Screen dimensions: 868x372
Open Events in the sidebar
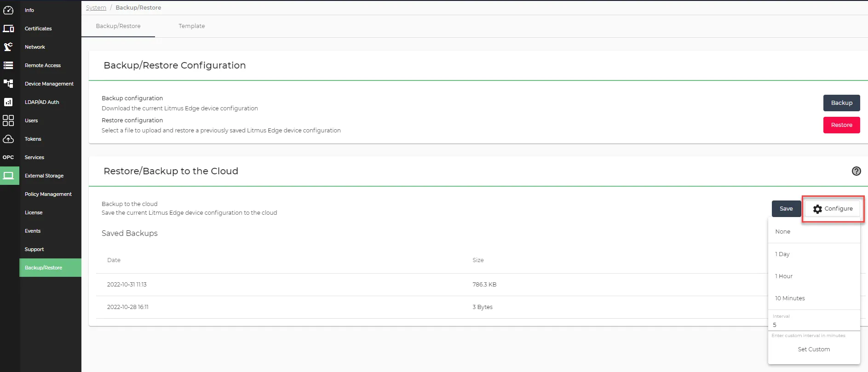[x=33, y=231]
